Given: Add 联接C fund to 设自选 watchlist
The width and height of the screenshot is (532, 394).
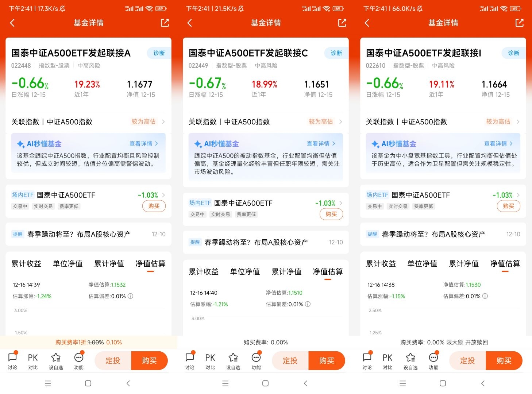Looking at the screenshot, I should click(x=233, y=361).
